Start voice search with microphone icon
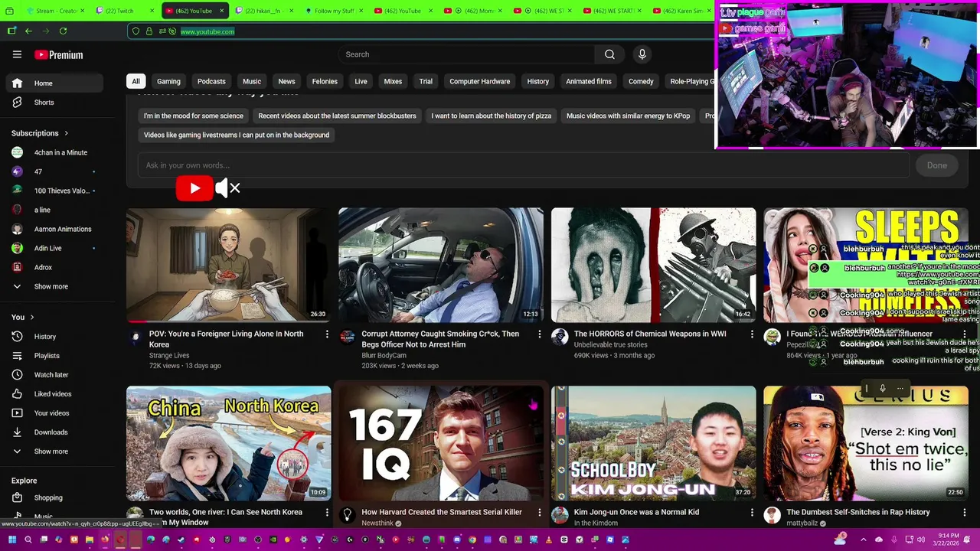980x551 pixels. pos(642,54)
